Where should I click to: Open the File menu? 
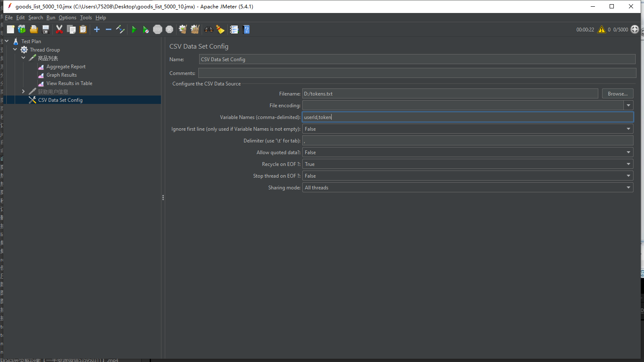[x=9, y=18]
